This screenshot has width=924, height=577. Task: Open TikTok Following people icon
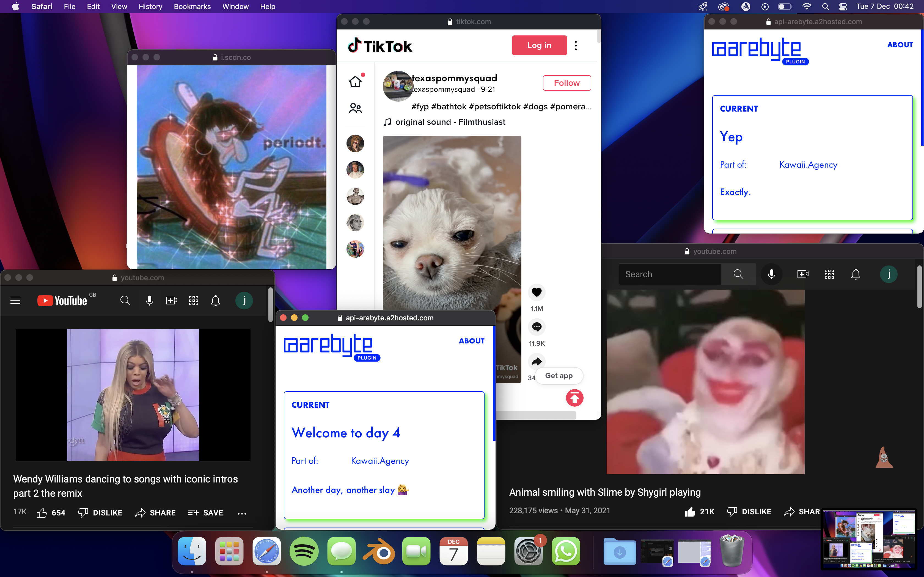355,108
